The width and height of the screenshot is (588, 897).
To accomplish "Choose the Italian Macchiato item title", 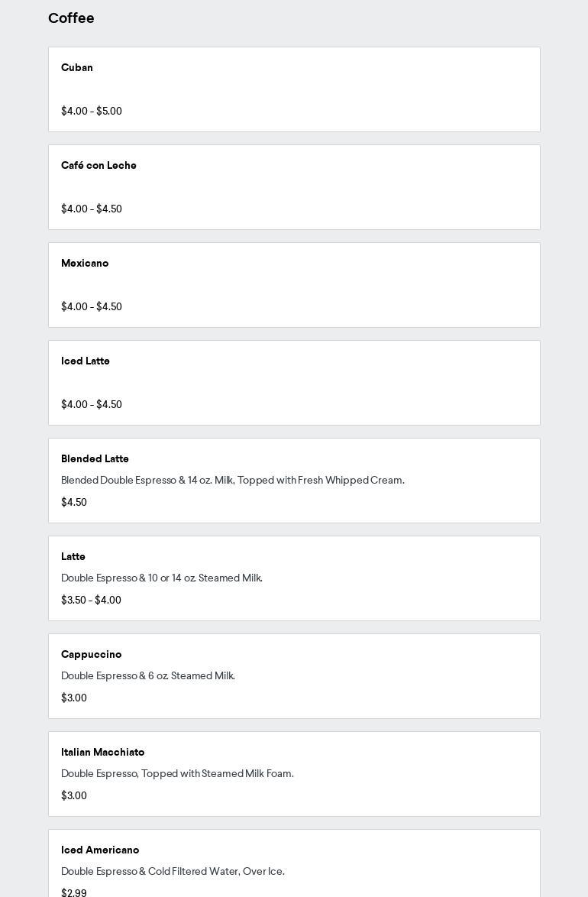I will (102, 753).
